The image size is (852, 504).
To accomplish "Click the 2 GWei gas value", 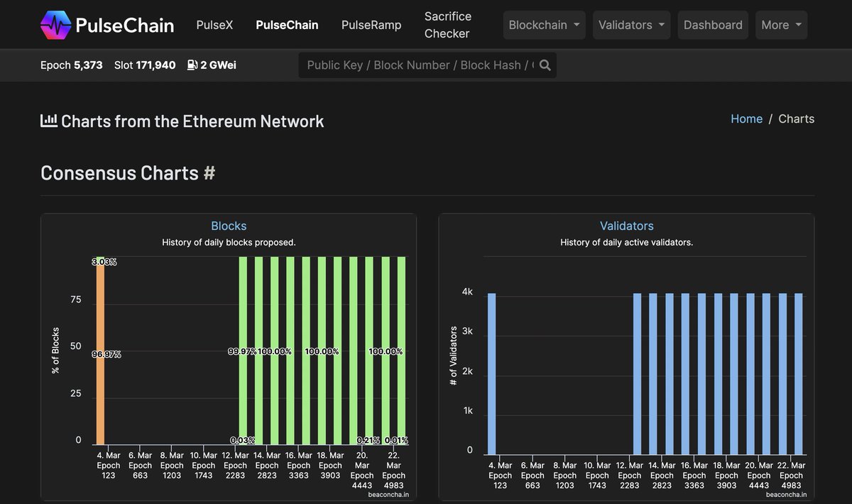I will coord(218,65).
